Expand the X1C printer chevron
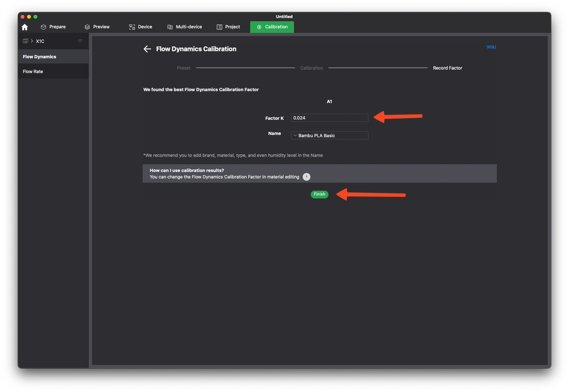Image resolution: width=569 pixels, height=392 pixels. click(x=32, y=41)
